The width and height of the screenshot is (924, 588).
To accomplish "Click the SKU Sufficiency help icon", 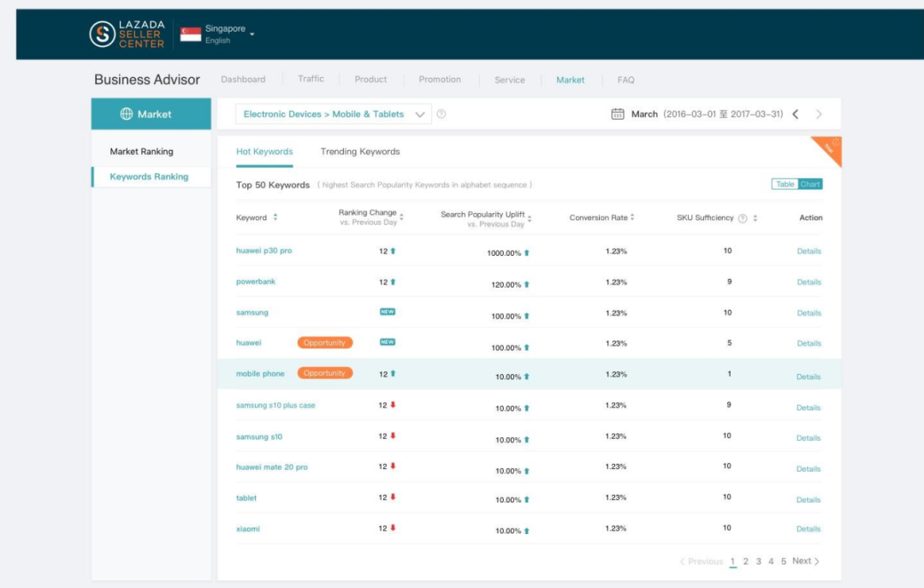I will (x=743, y=219).
